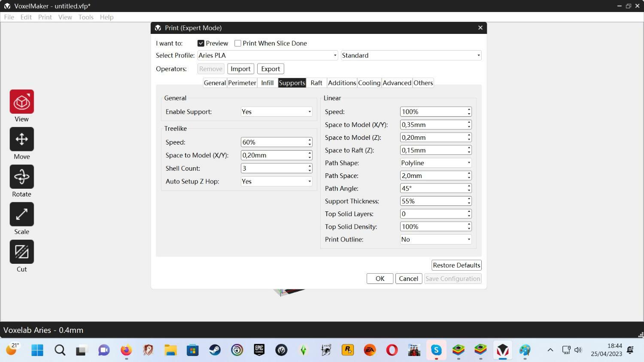Screen dimensions: 644x362
Task: Click the Path Space 2,0mm field
Action: click(436, 175)
